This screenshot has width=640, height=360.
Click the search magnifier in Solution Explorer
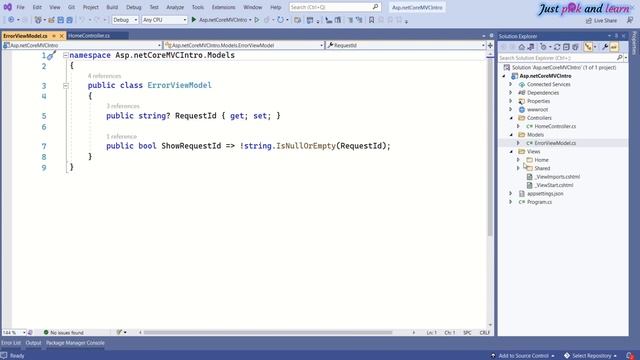click(620, 58)
